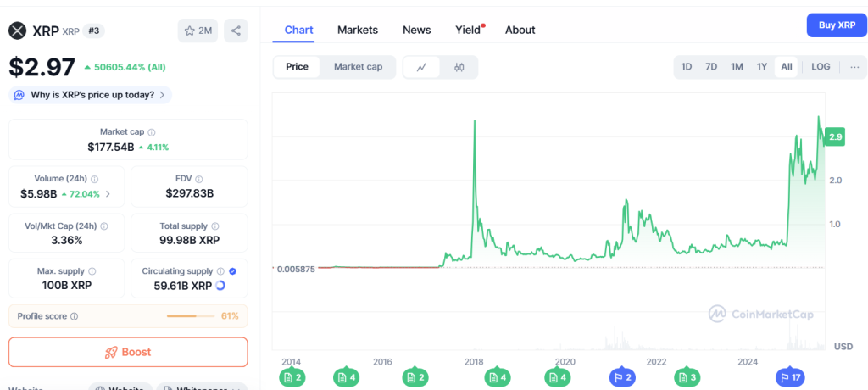Expand Volume (24h) details chevron

tap(108, 194)
